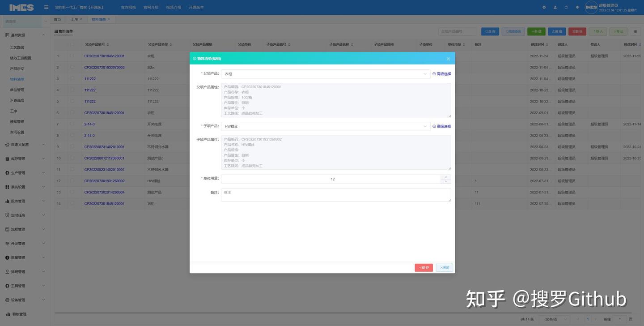Check the checkbox on row 5
The width and height of the screenshot is (644, 326).
[72, 101]
